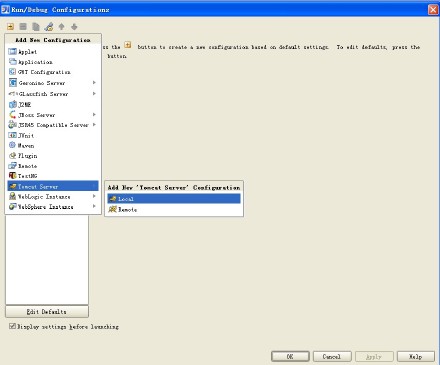Select the Tomcat Server menu entry
Image resolution: width=440 pixels, height=365 pixels.
coord(53,186)
